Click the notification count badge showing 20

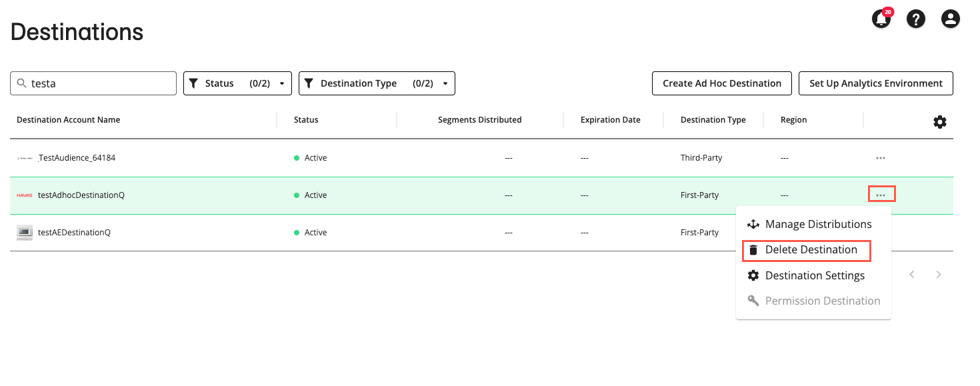point(887,11)
